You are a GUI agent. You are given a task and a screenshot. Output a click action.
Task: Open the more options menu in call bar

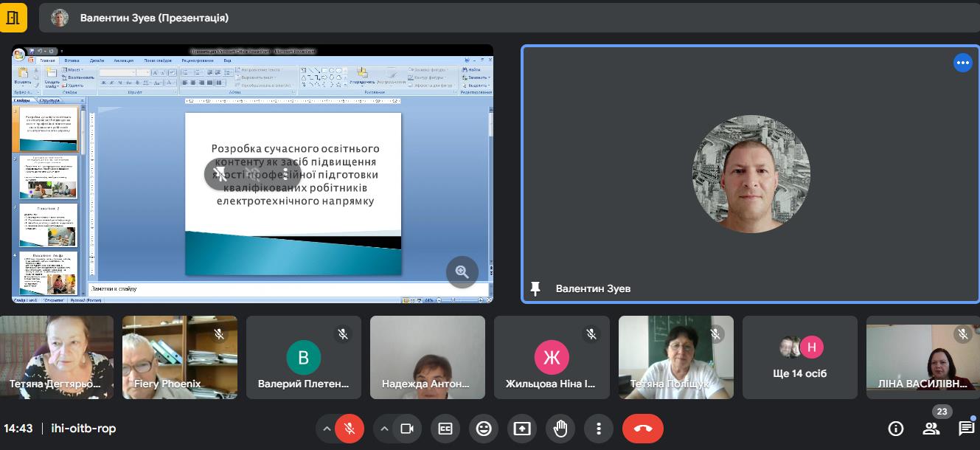tap(599, 429)
